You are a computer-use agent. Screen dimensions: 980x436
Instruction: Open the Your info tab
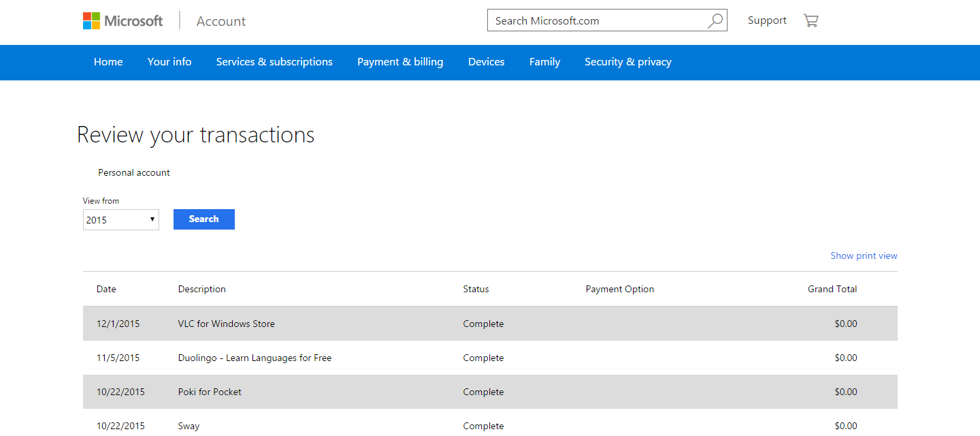point(169,62)
